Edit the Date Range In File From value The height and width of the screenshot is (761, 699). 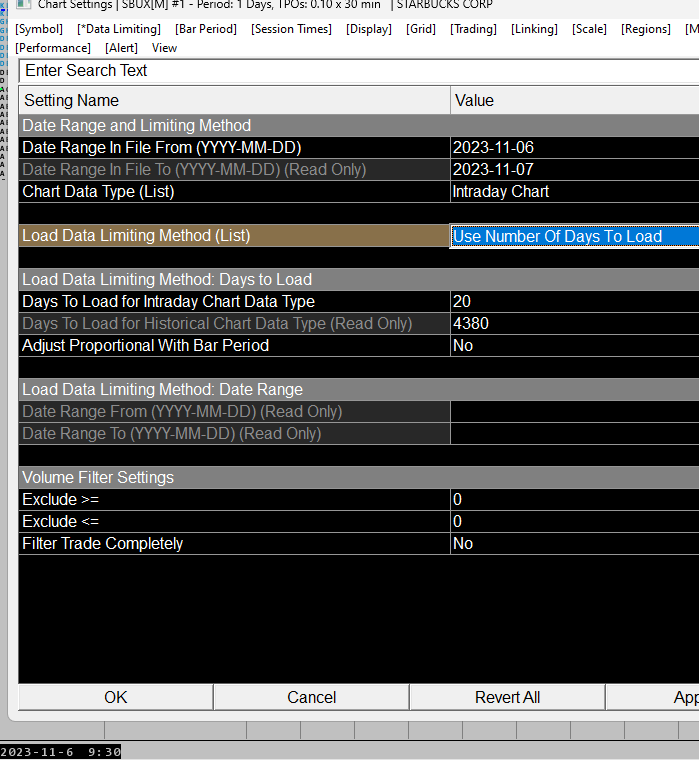pyautogui.click(x=575, y=148)
